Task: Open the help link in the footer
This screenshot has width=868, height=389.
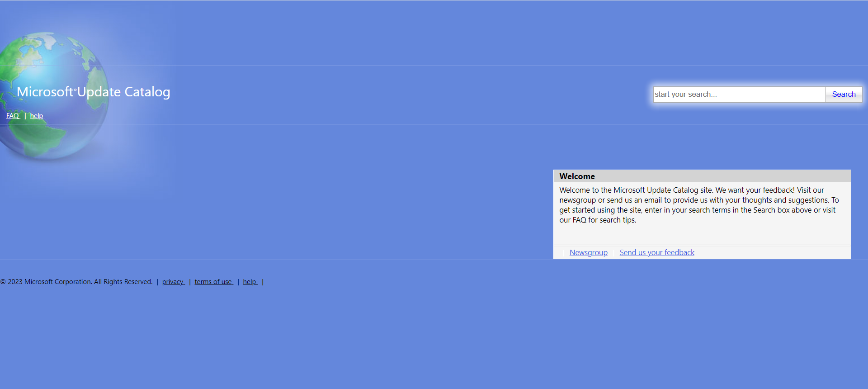Action: click(250, 282)
